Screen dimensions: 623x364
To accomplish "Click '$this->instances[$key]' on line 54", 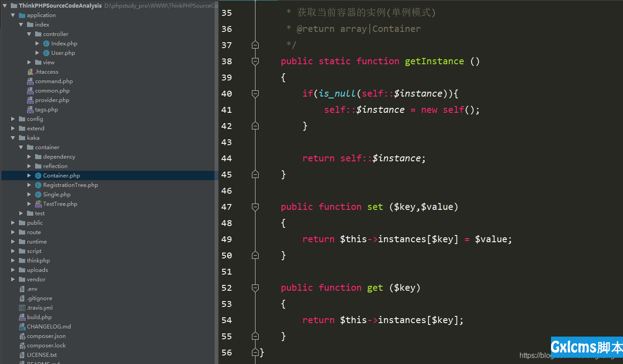I will click(x=399, y=320).
